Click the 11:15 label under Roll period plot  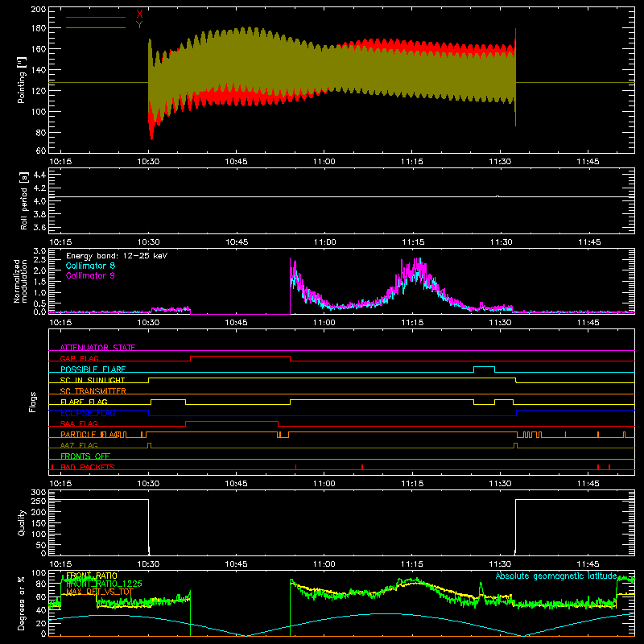click(413, 242)
